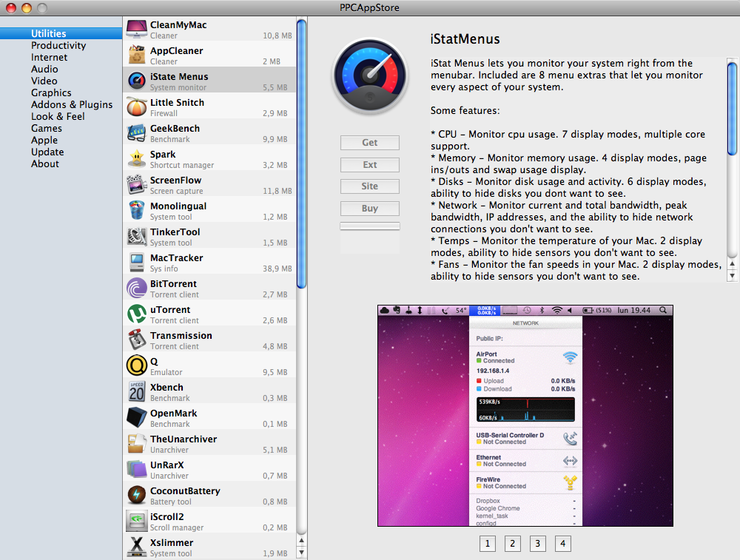The image size is (740, 560).
Task: Click the Monolingual app icon
Action: (x=137, y=211)
